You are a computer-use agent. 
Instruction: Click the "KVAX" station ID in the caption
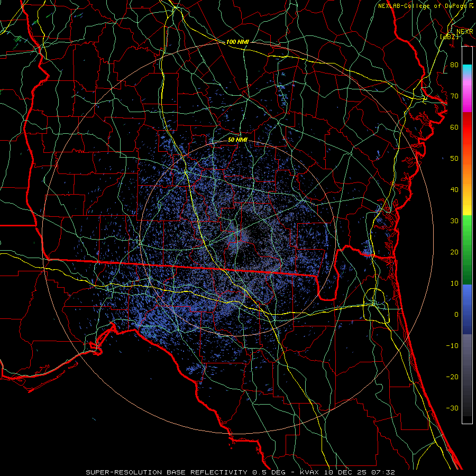pos(309,472)
